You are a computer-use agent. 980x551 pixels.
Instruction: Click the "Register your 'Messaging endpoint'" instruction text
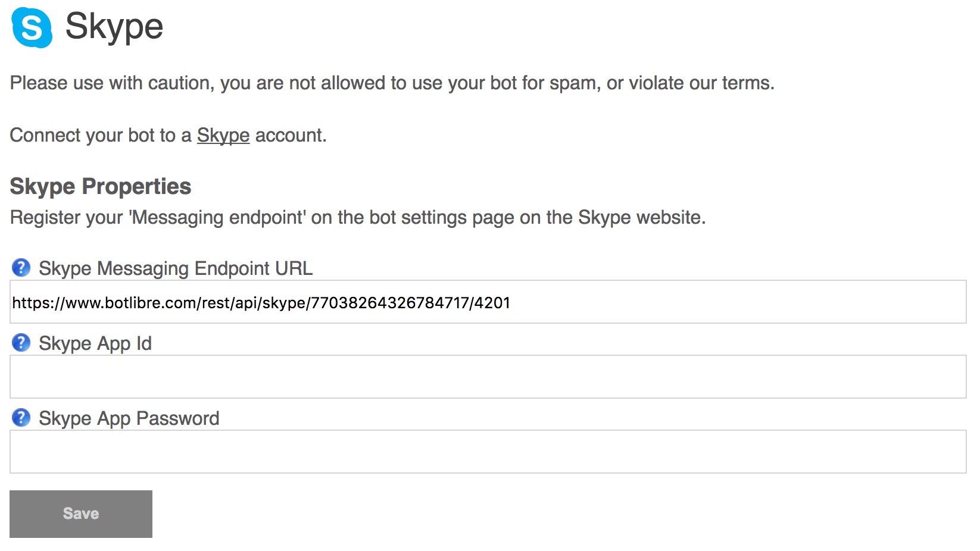point(358,217)
